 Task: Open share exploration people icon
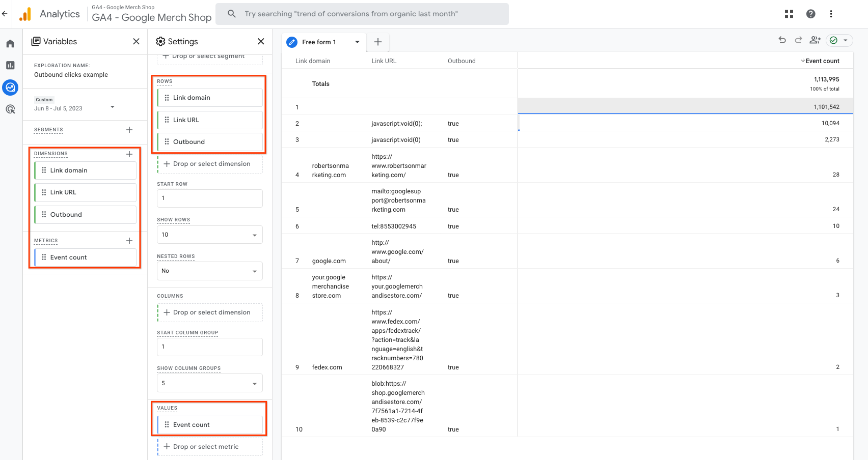[815, 40]
